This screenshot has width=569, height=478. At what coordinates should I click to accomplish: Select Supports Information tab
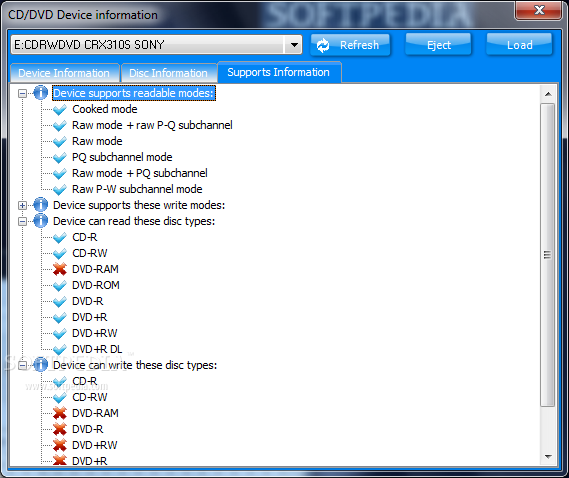coord(279,72)
